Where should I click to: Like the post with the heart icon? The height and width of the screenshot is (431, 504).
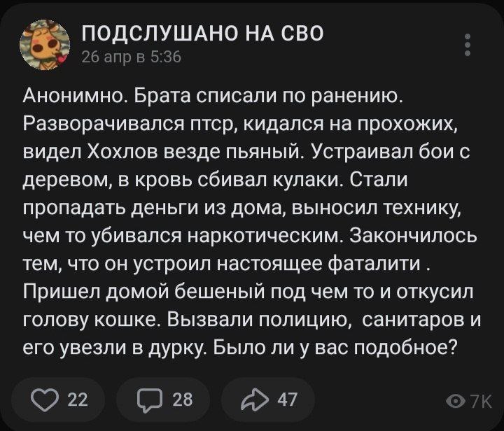(x=52, y=400)
